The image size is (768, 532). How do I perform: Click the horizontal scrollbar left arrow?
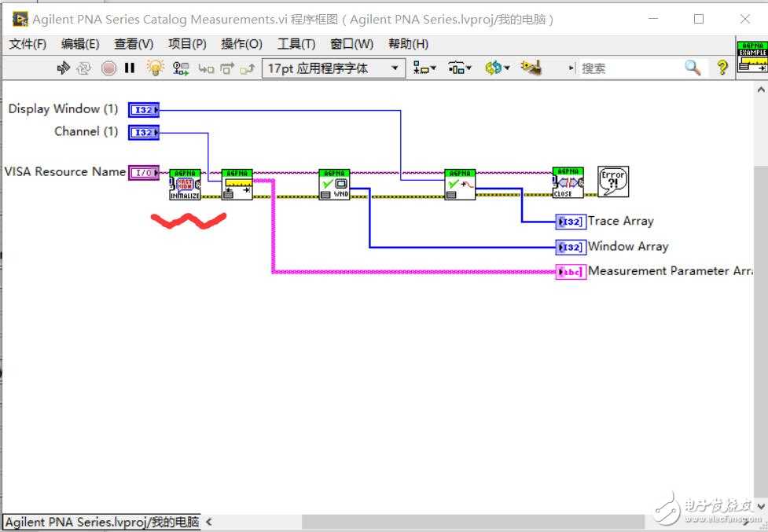click(x=208, y=522)
